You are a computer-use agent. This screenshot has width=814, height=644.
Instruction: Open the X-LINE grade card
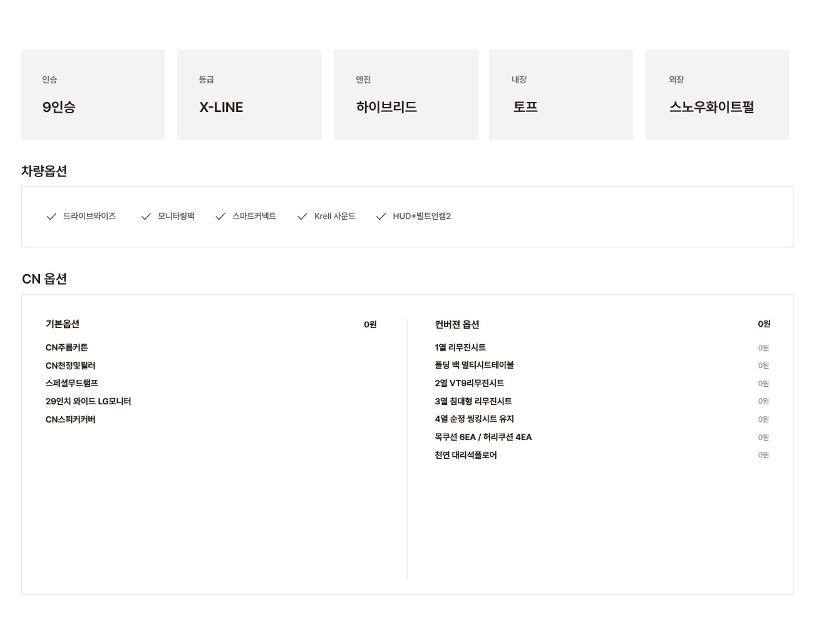pos(249,95)
